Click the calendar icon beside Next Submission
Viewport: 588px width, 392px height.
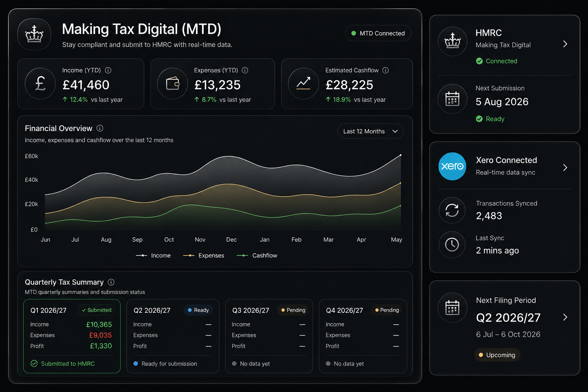[452, 99]
